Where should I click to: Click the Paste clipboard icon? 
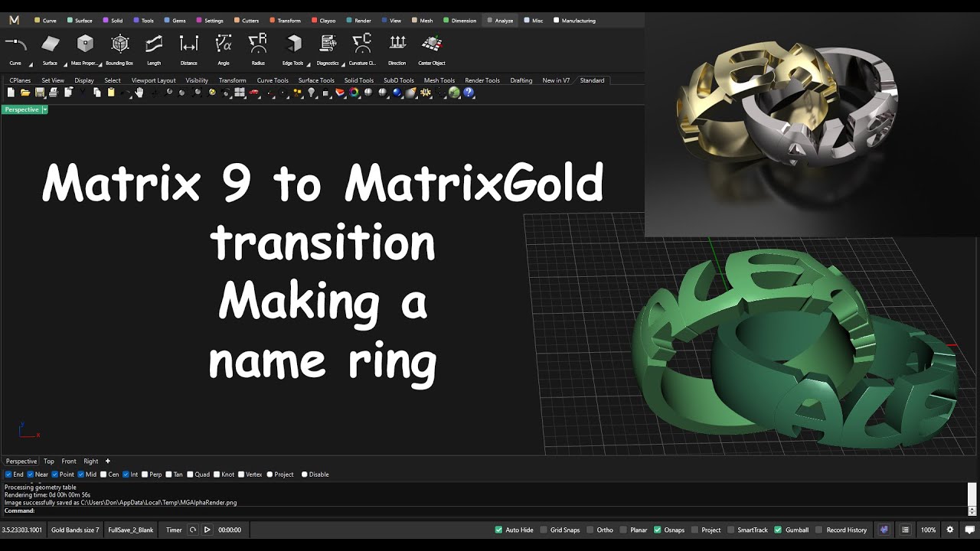tap(111, 93)
